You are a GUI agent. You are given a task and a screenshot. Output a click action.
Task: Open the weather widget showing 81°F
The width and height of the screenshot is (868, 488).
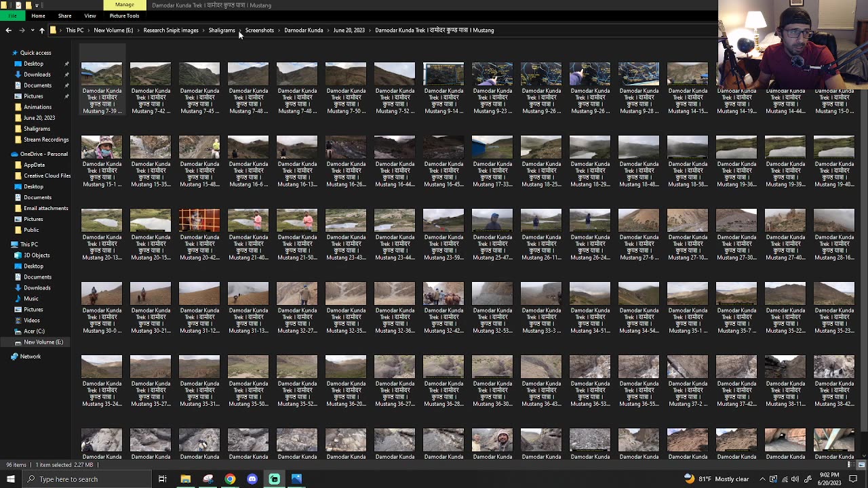tap(716, 479)
